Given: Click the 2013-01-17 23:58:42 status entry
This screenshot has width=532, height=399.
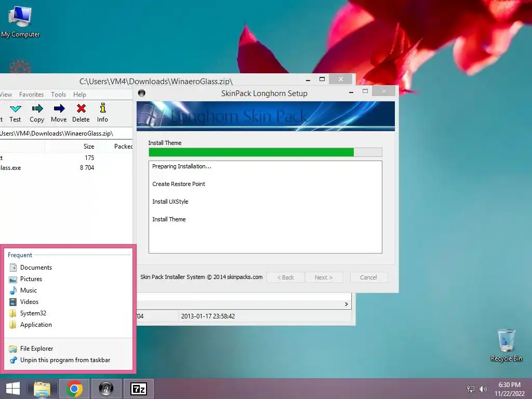Looking at the screenshot, I should 208,316.
